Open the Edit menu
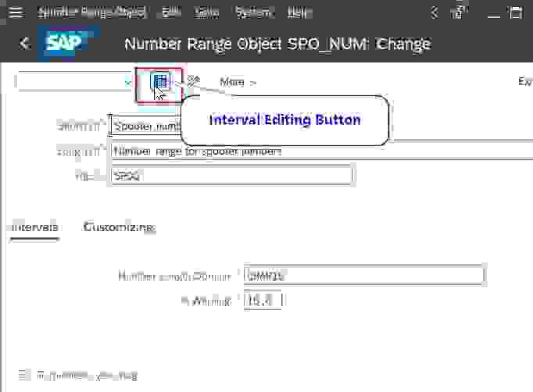Image resolution: width=533 pixels, height=392 pixels. click(171, 12)
